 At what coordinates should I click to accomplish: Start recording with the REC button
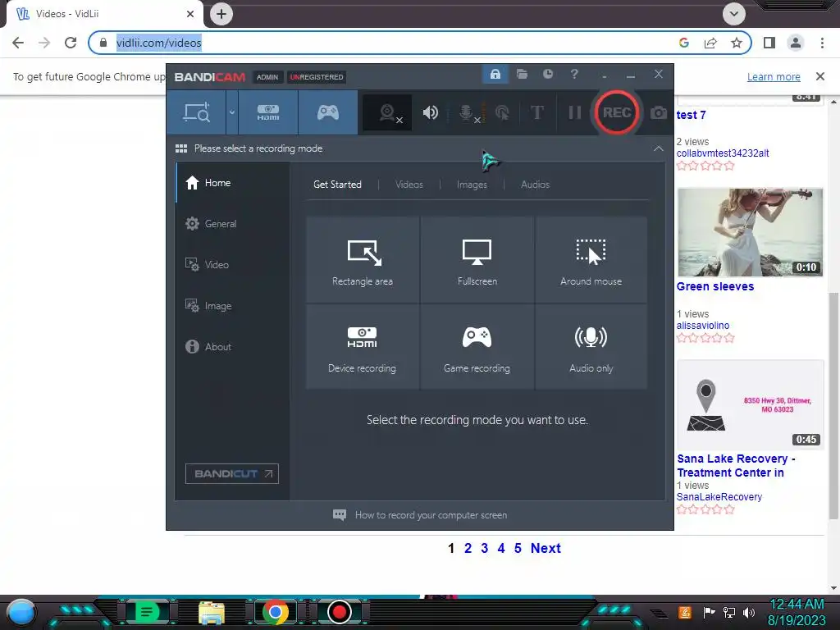[x=617, y=112]
